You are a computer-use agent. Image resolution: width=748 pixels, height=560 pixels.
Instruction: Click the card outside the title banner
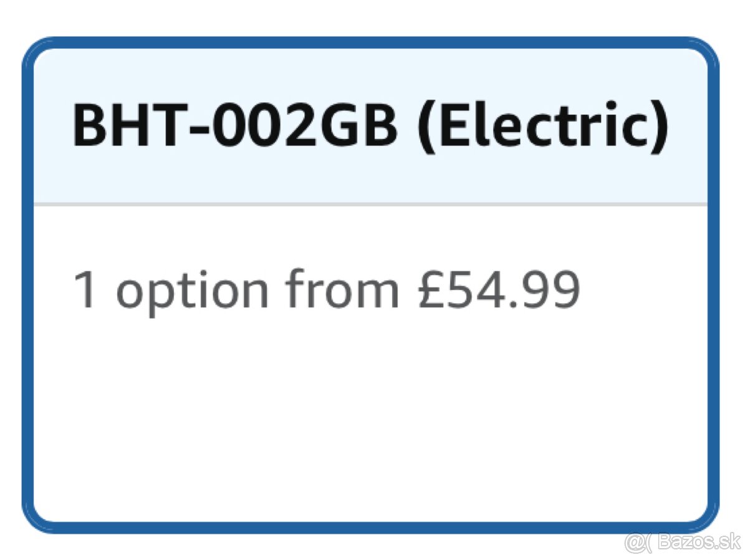[x=370, y=374]
